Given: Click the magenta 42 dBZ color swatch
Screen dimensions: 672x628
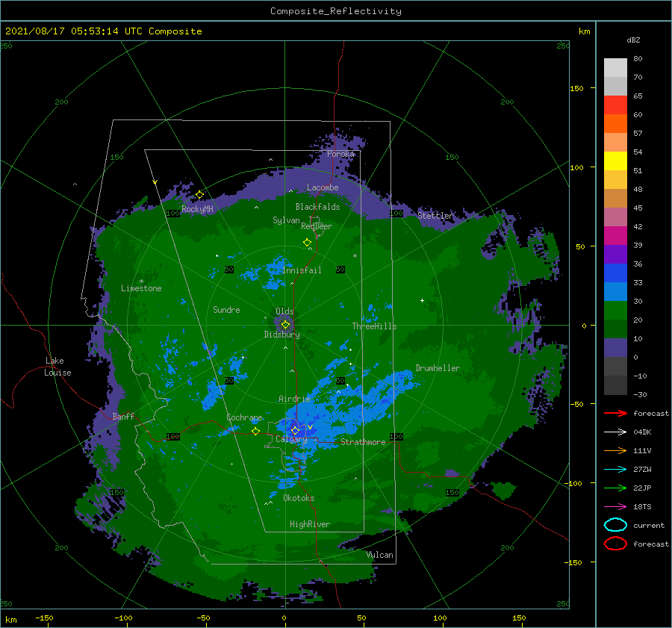Looking at the screenshot, I should (615, 235).
